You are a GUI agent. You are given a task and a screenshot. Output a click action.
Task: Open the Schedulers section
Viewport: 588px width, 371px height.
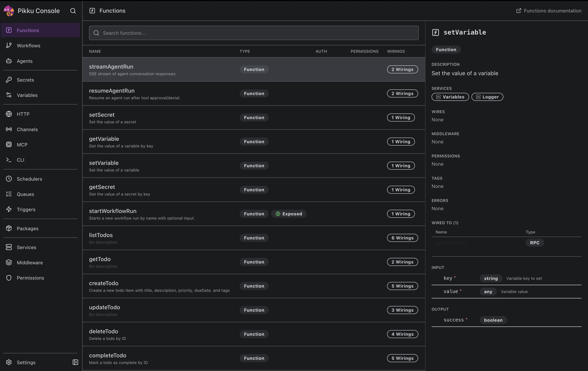tap(29, 179)
